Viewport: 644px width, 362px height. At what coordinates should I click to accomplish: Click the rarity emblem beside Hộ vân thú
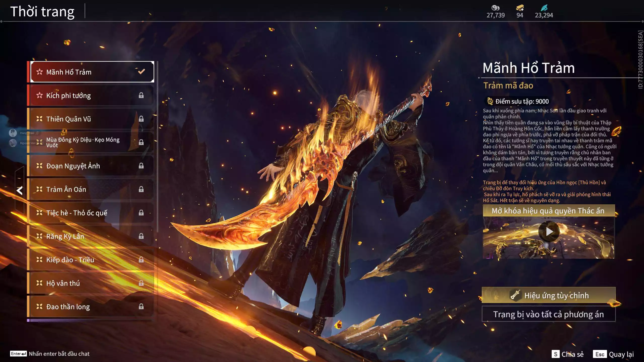[x=39, y=283]
